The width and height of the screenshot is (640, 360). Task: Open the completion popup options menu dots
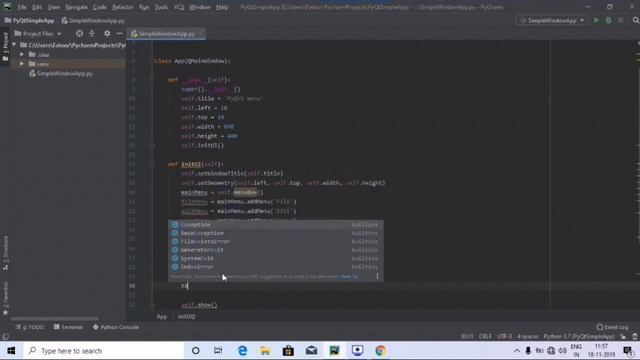377,276
